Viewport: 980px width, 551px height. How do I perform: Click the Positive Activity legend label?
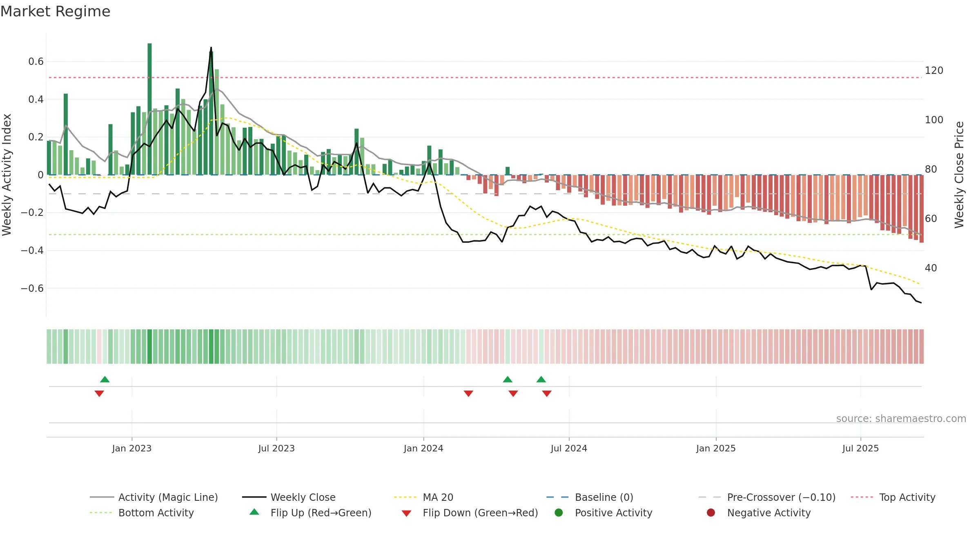tap(613, 513)
